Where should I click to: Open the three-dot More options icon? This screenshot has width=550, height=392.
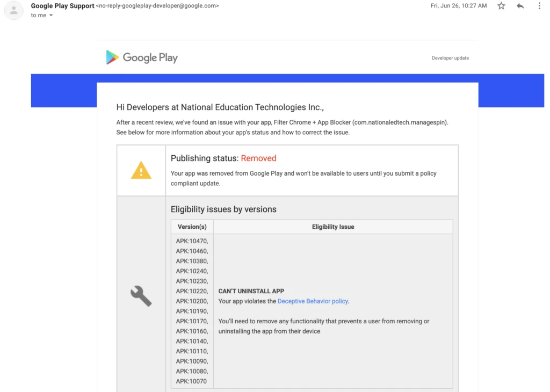[x=539, y=6]
